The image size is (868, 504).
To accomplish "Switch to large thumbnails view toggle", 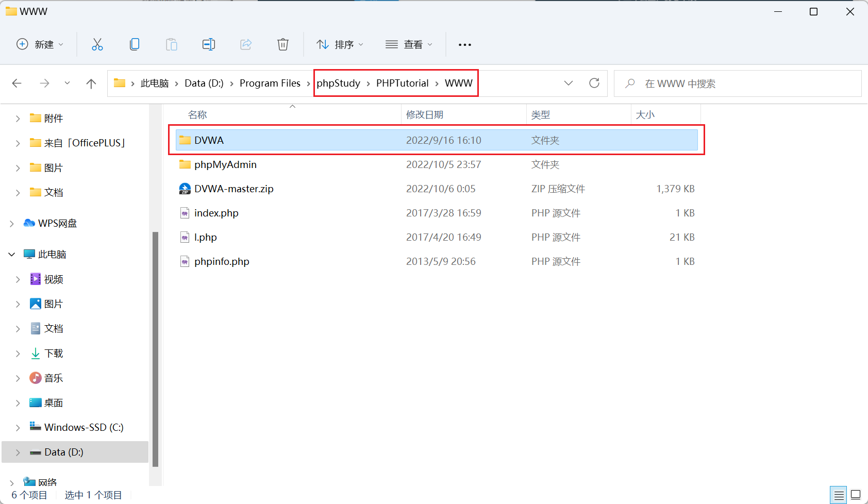I will click(856, 495).
